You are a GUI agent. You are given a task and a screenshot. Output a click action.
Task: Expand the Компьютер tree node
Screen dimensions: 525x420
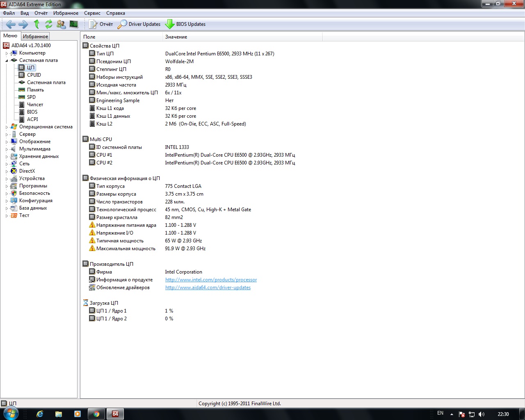pos(7,53)
